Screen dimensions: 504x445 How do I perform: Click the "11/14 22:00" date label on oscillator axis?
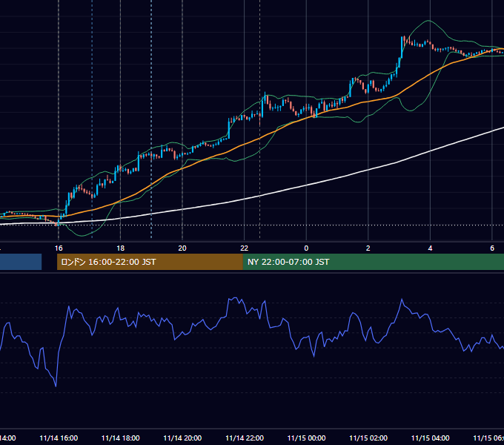[245, 438]
